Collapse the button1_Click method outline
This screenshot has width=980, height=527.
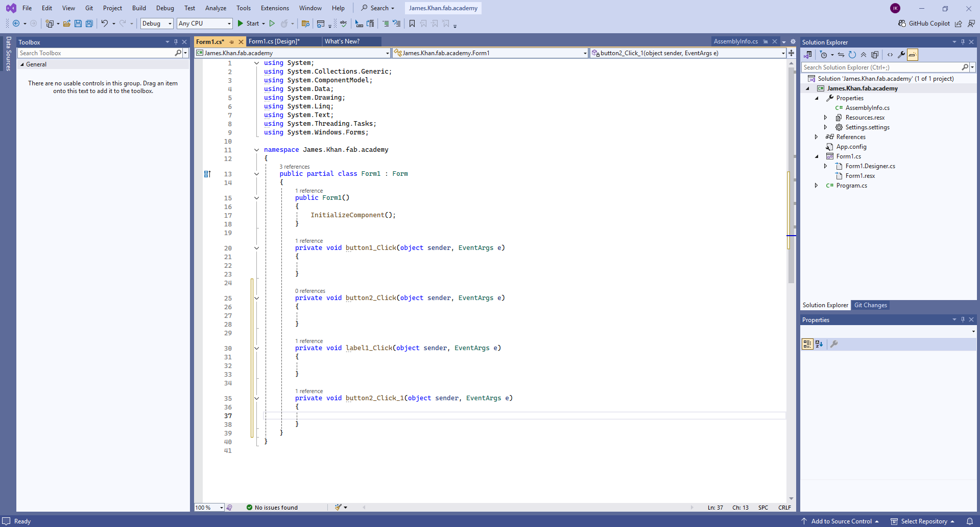pos(256,248)
